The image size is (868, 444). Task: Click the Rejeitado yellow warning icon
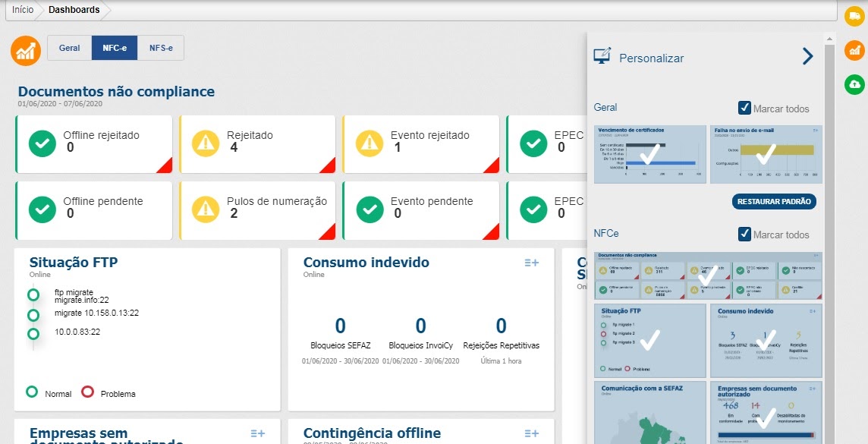coord(206,142)
